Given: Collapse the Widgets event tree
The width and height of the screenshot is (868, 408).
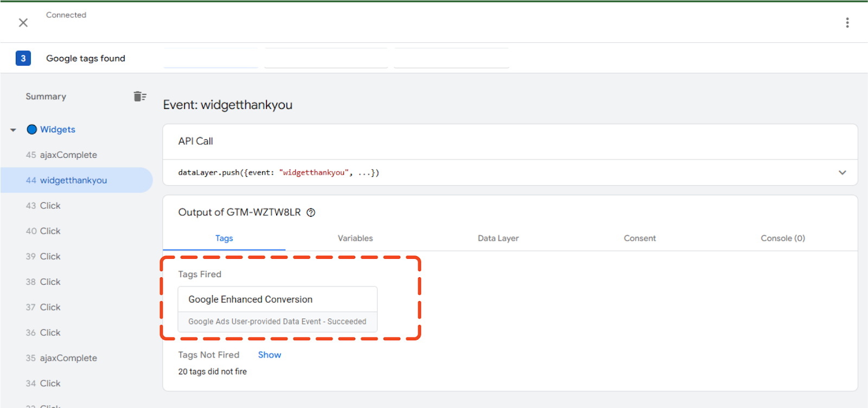Looking at the screenshot, I should pos(13,130).
